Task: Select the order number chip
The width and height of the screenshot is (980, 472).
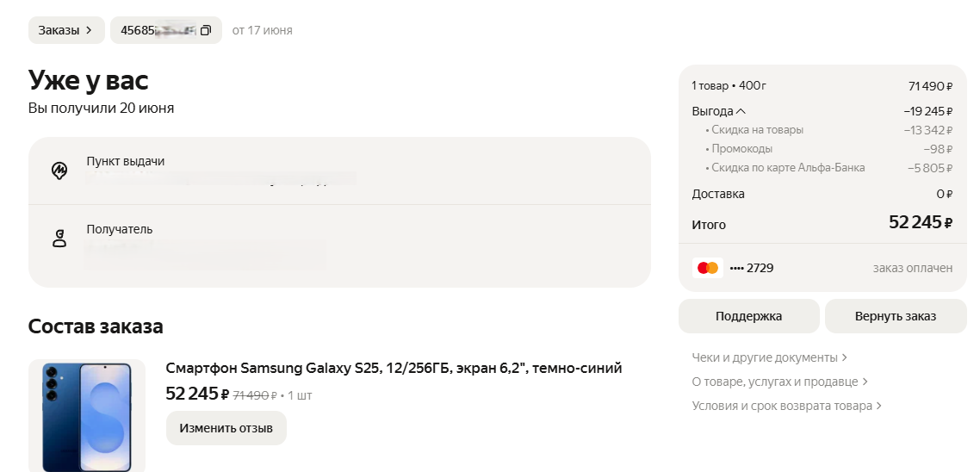Action: (166, 30)
